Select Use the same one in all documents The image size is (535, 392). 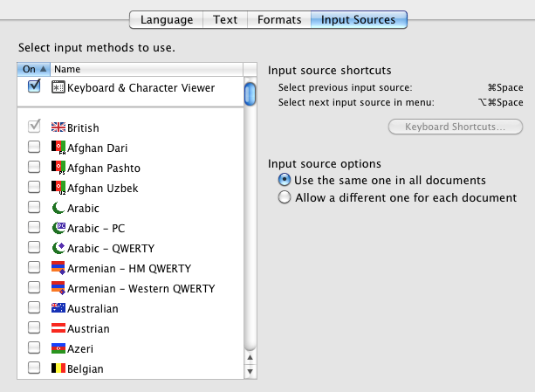(284, 180)
